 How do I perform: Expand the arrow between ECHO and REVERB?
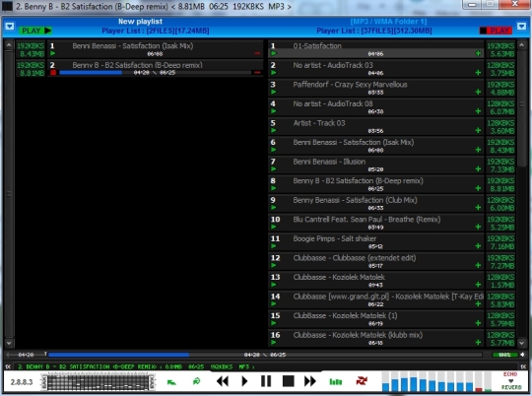tap(511, 380)
